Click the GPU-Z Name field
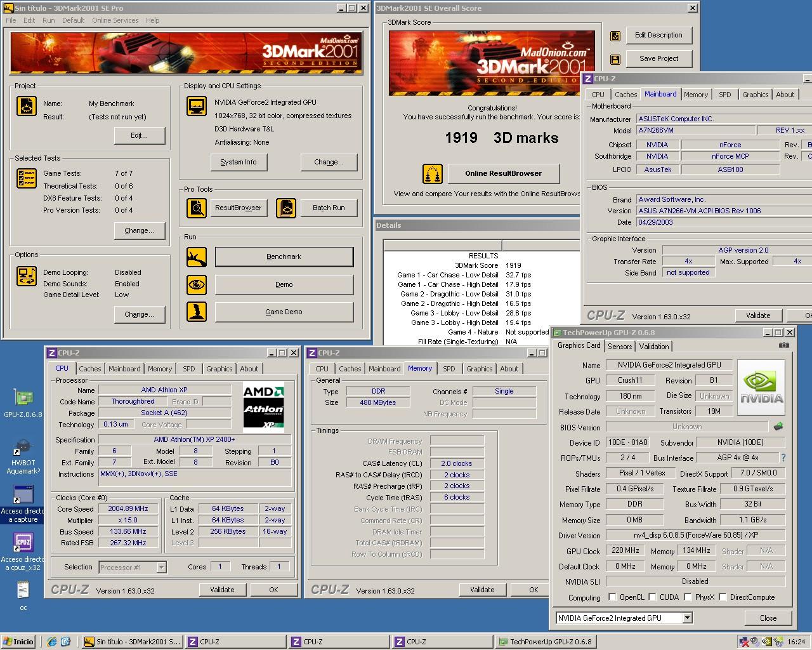The image size is (812, 650). (x=669, y=365)
